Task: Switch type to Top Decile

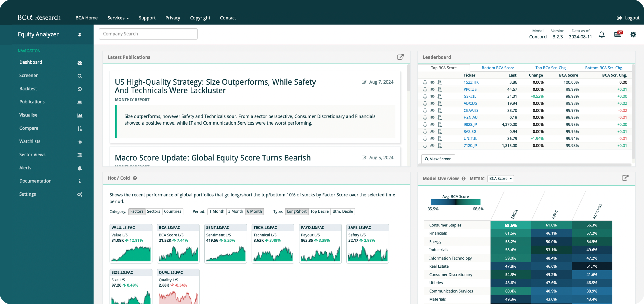Action: [x=319, y=211]
